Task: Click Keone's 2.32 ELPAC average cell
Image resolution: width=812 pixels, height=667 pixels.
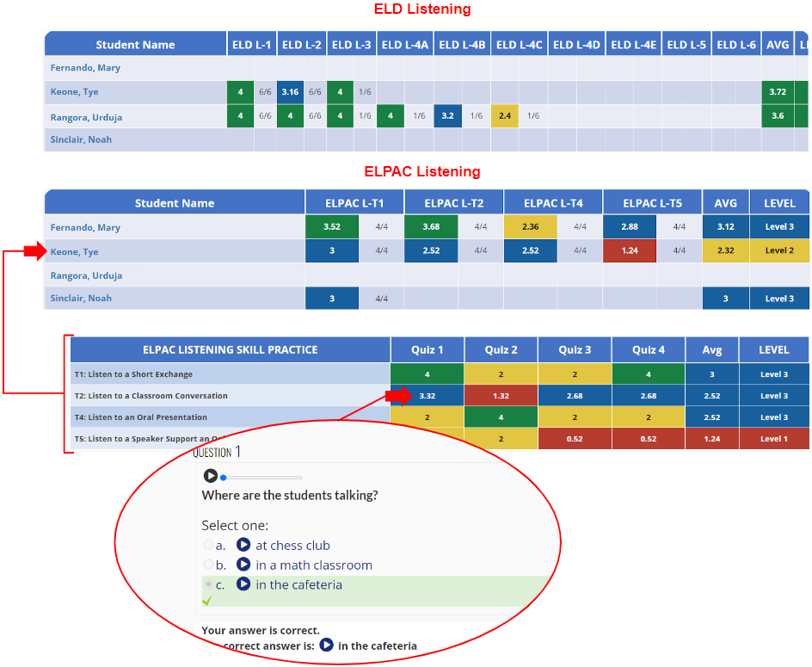Action: click(x=725, y=250)
